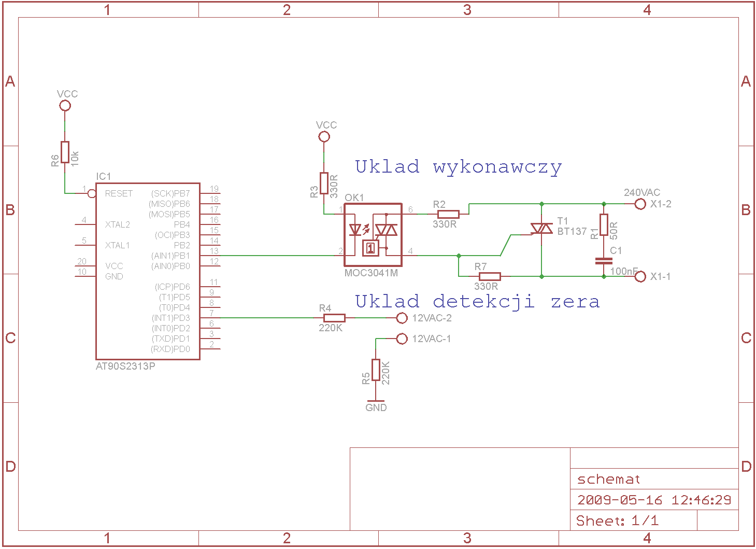The width and height of the screenshot is (756, 549).
Task: Select resistor R4 220K
Action: [334, 318]
